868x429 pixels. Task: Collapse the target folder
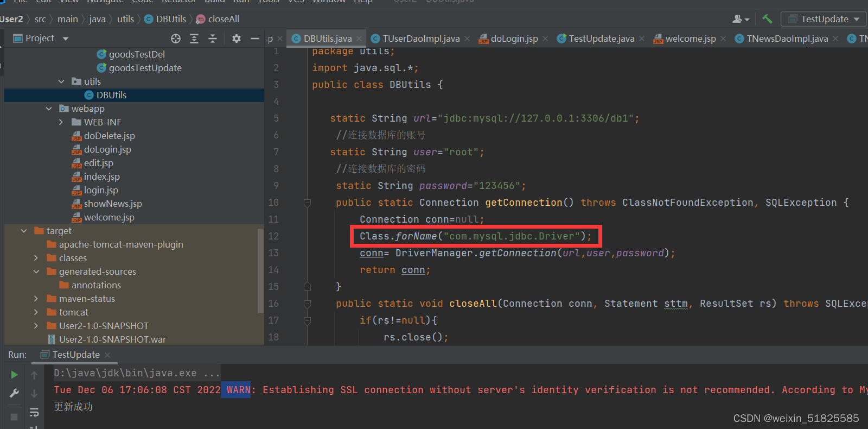24,231
